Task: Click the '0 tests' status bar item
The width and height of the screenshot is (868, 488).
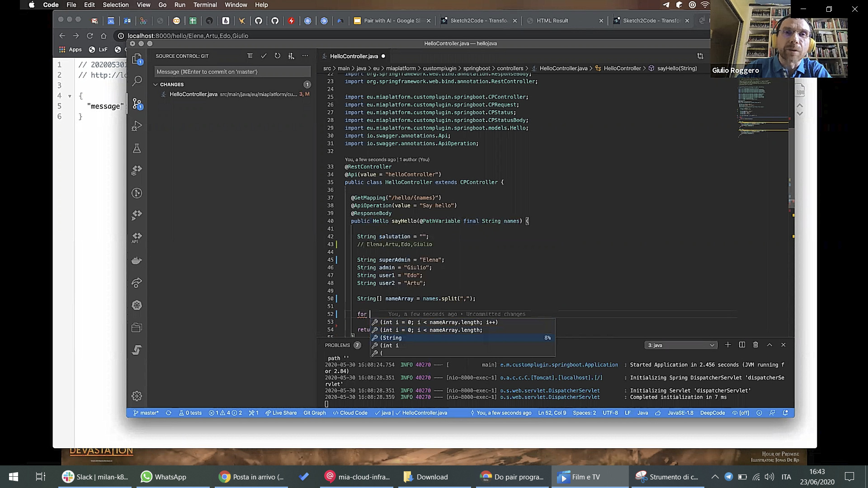Action: [190, 413]
